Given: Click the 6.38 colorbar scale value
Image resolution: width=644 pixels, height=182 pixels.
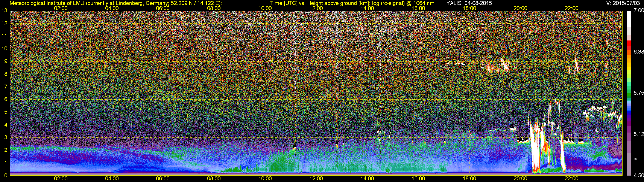Looking at the screenshot, I should 639,52.
